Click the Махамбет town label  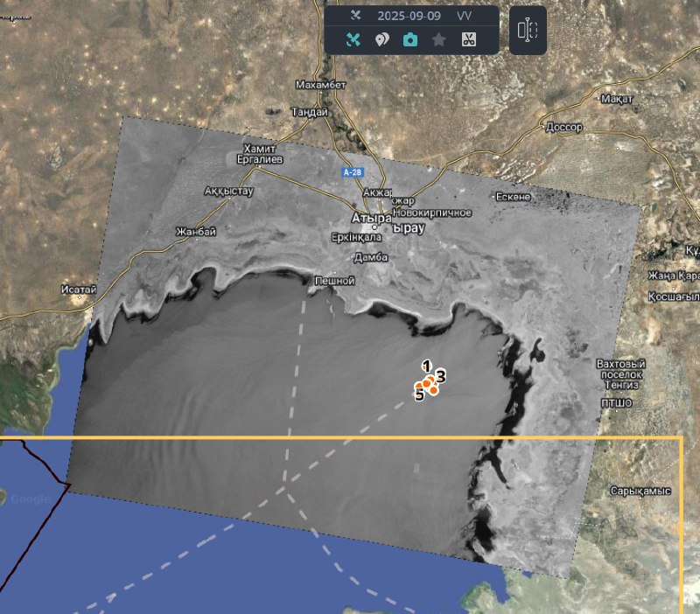[321, 85]
